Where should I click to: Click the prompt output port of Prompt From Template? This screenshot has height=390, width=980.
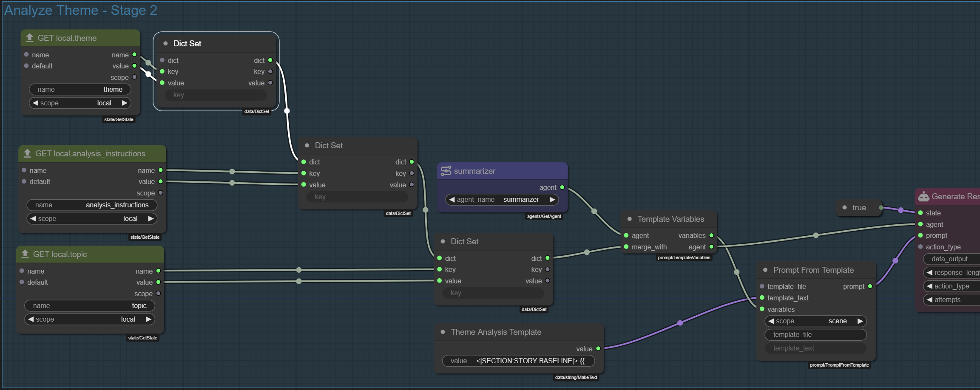(x=870, y=286)
